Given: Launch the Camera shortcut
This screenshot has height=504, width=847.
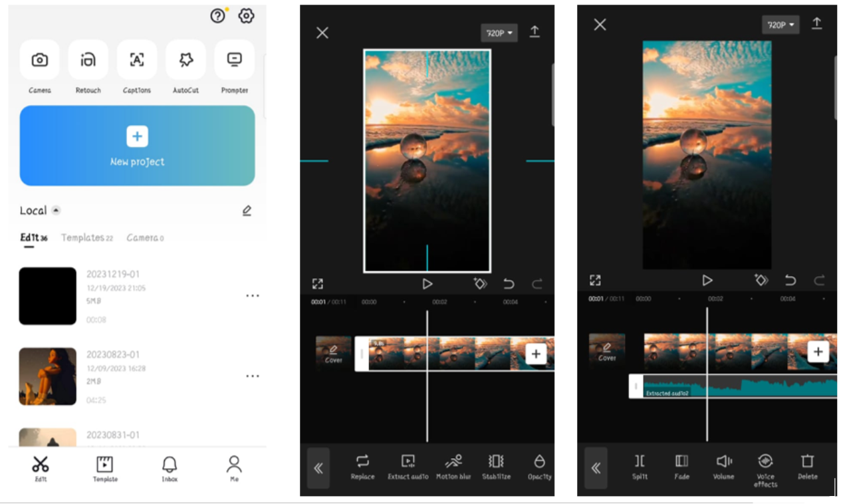Looking at the screenshot, I should (x=40, y=66).
